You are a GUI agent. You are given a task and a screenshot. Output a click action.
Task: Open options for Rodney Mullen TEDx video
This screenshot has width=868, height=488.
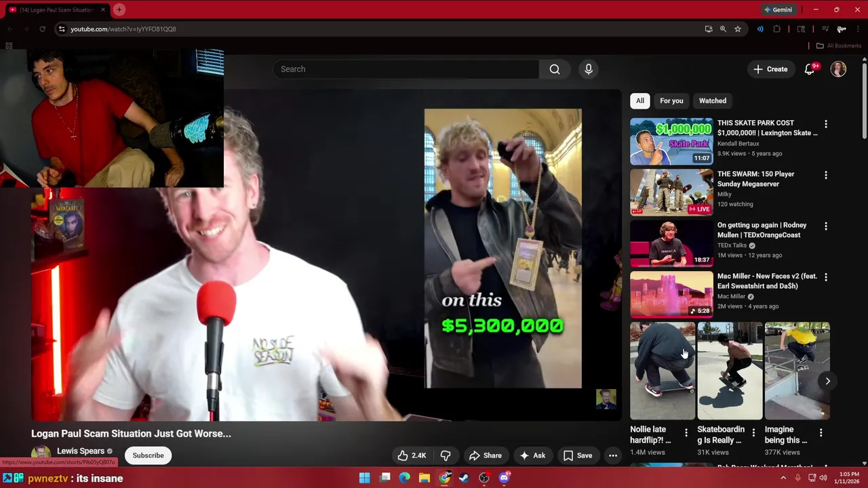pos(825,226)
